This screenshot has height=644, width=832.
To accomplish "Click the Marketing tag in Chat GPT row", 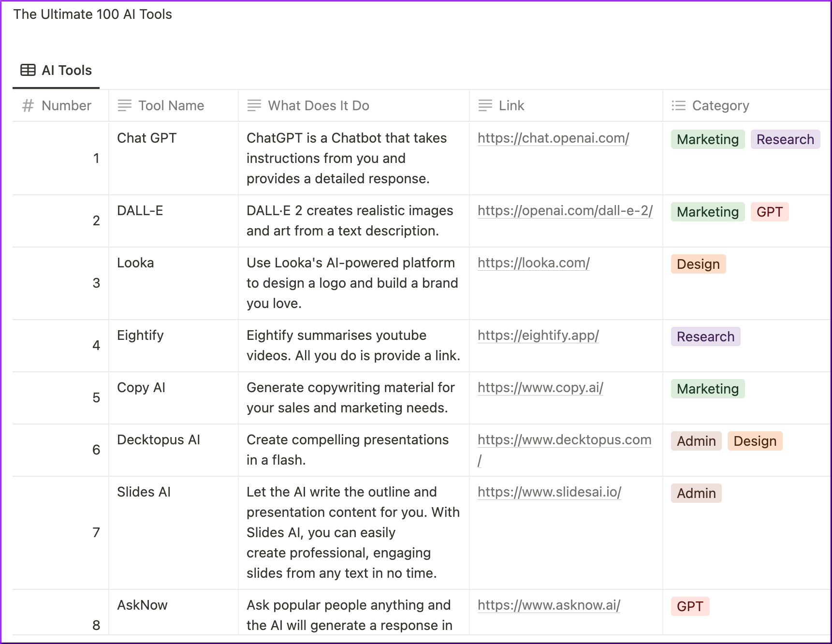I will [708, 139].
